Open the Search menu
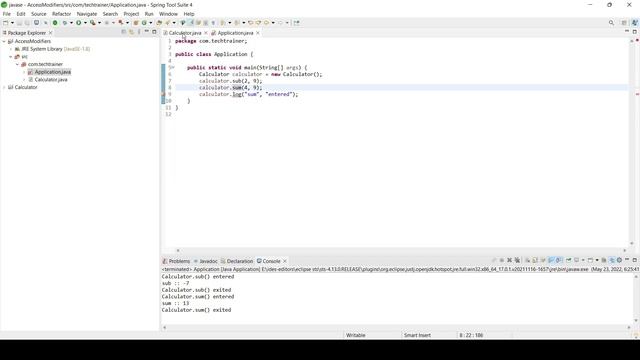 click(110, 14)
